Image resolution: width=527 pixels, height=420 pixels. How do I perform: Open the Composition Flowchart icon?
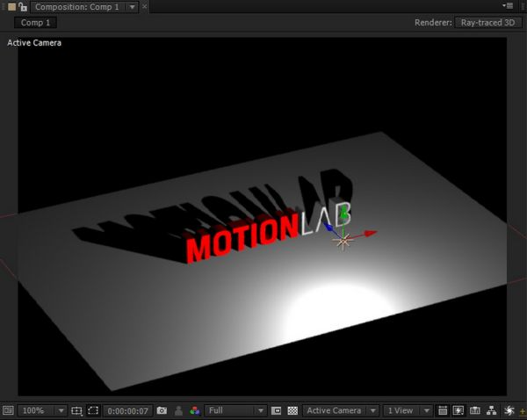tap(491, 410)
